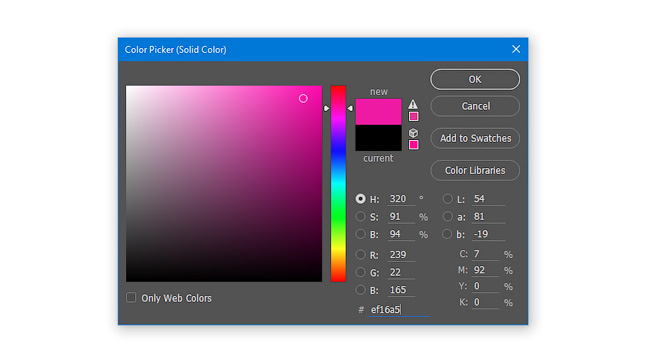Viewport: 650px width, 362px height.
Task: Click the vertical hue spectrum slider
Action: 338,184
